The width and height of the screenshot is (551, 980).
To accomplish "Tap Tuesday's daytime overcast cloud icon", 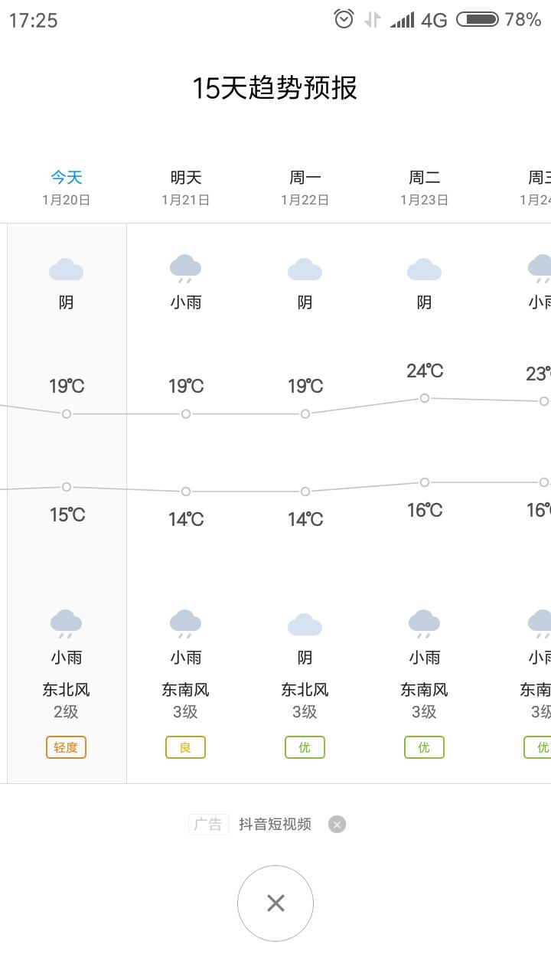I will (x=424, y=269).
